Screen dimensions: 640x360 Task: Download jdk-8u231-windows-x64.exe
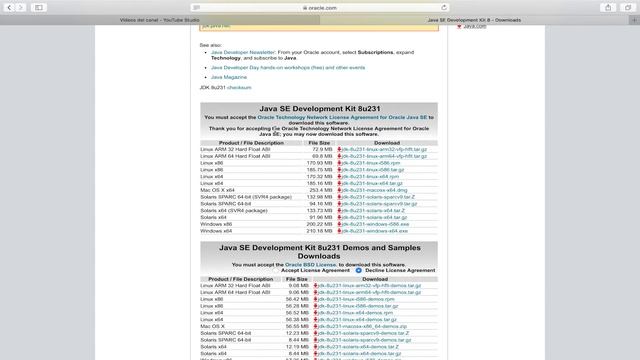[x=375, y=231]
